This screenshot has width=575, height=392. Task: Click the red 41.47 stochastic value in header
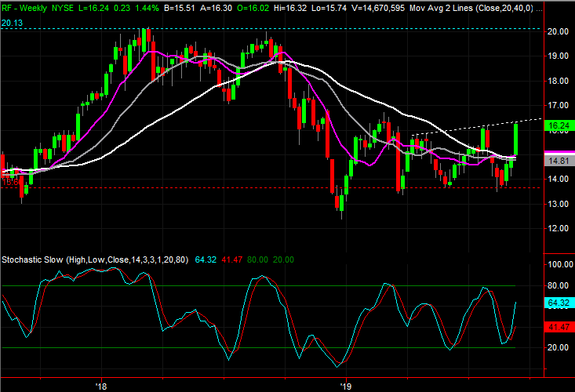pos(231,260)
